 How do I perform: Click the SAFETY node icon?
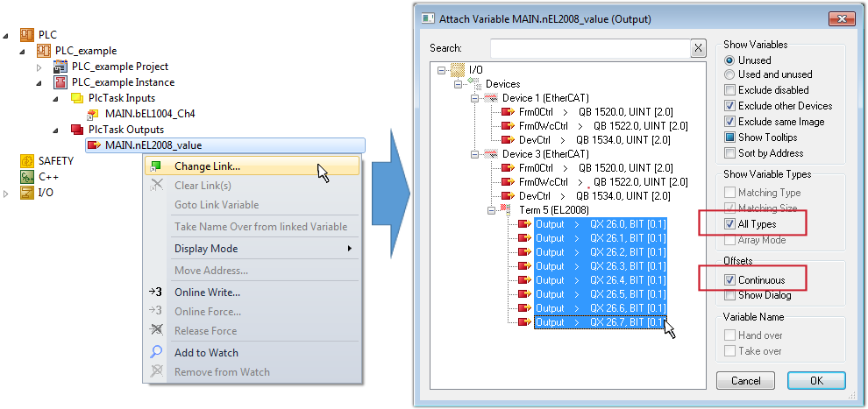coord(26,161)
